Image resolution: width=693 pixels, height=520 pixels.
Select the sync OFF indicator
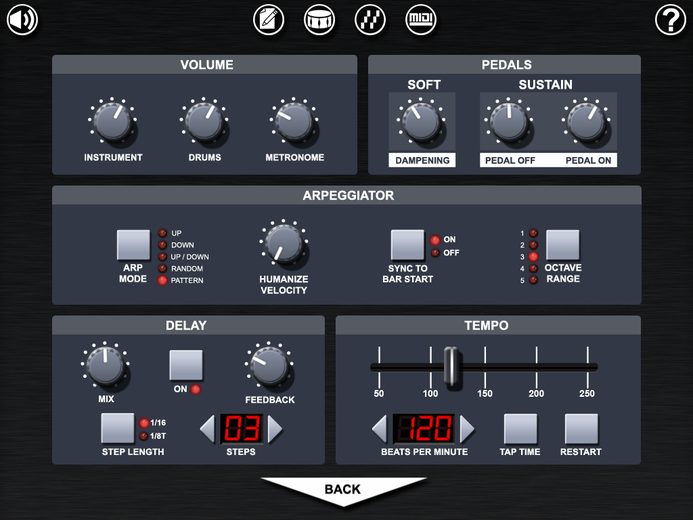(435, 253)
